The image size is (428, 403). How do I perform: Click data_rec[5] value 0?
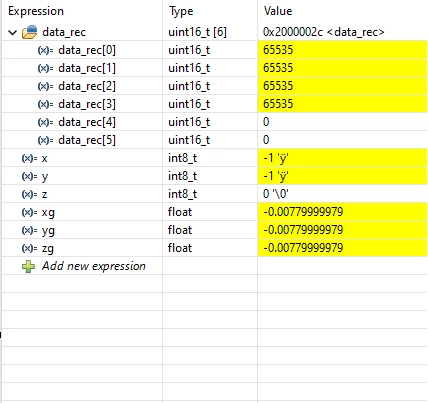(x=266, y=140)
